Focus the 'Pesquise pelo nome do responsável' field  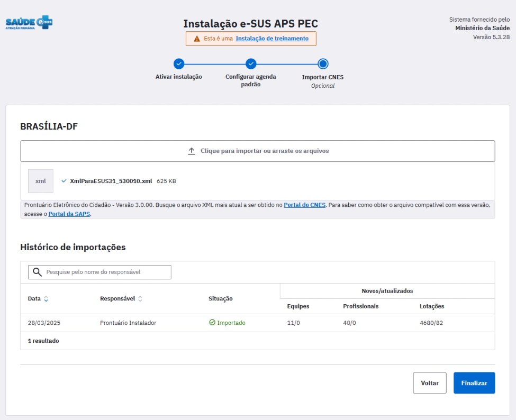coord(99,272)
